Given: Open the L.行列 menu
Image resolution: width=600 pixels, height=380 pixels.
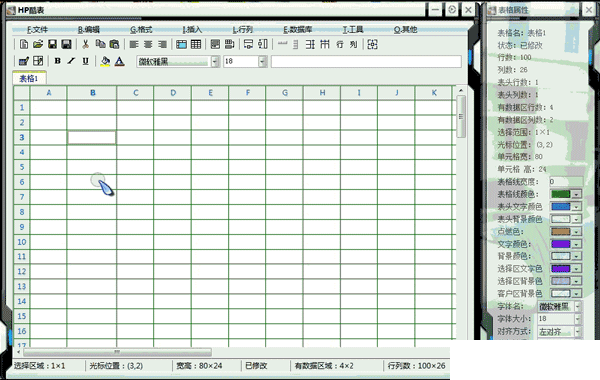Looking at the screenshot, I should click(243, 29).
